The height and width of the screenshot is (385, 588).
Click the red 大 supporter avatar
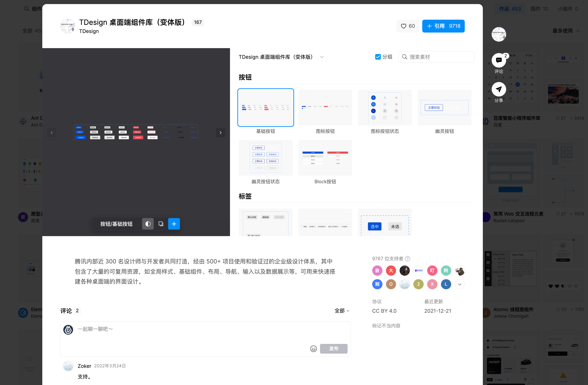click(391, 271)
